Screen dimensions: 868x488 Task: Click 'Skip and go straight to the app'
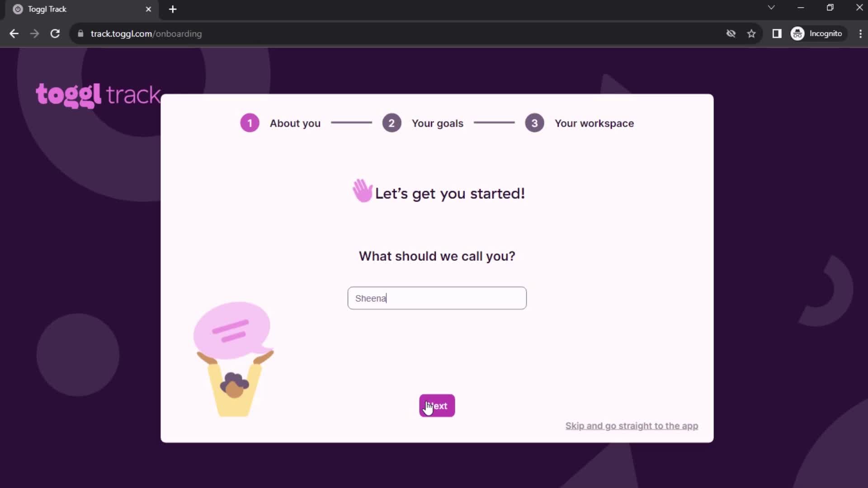pos(632,426)
